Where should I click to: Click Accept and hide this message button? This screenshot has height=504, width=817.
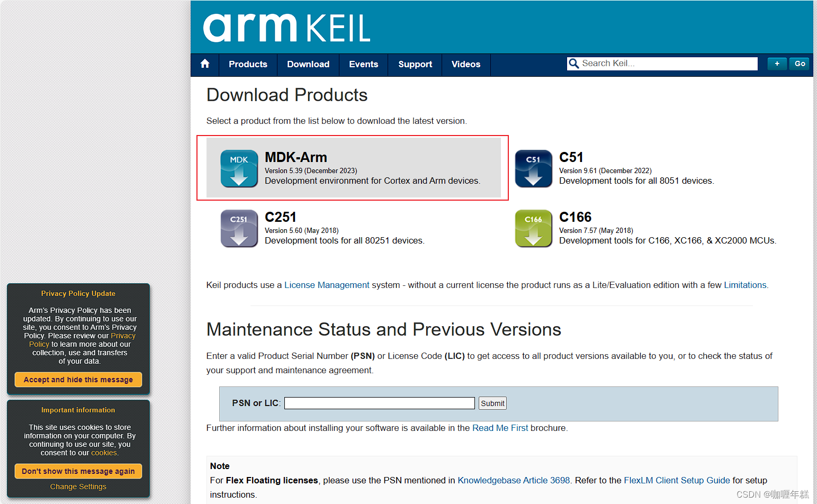pyautogui.click(x=78, y=380)
